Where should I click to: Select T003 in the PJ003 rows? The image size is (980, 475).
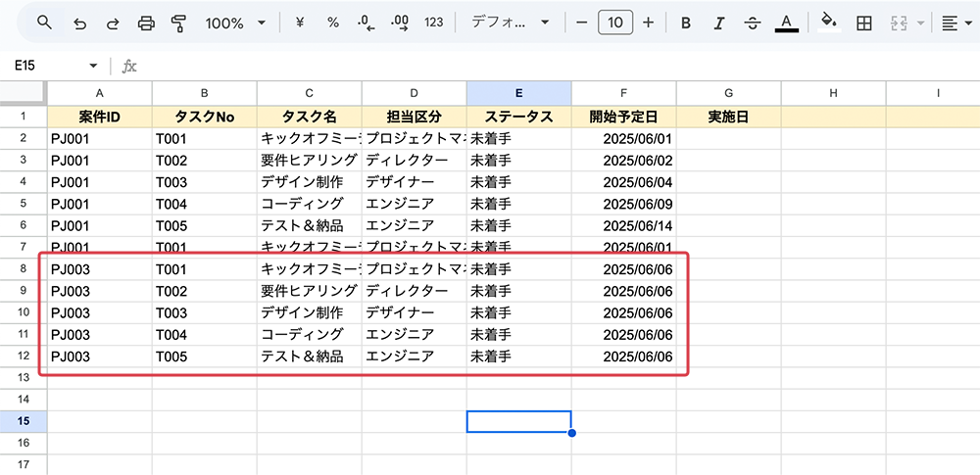coord(205,312)
